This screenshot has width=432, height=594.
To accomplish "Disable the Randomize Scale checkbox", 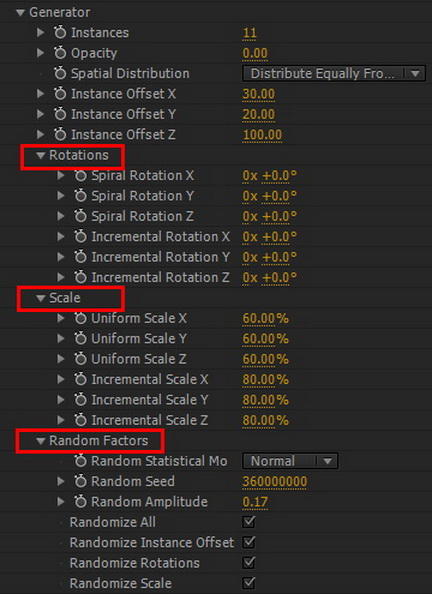I will [249, 583].
